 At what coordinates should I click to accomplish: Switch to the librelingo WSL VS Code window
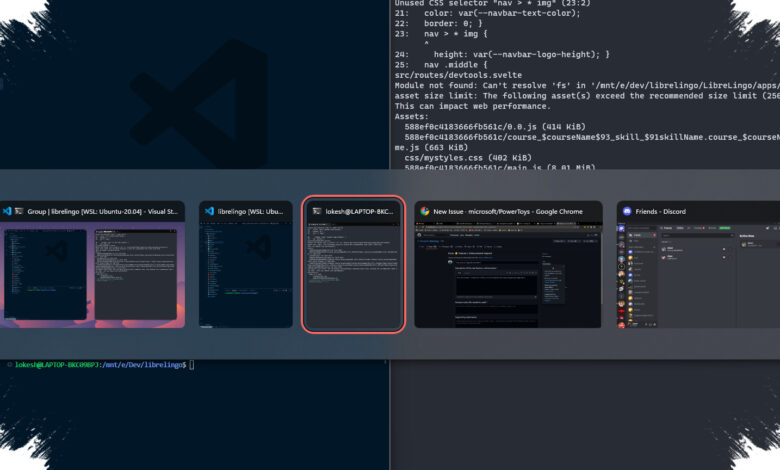[x=246, y=264]
